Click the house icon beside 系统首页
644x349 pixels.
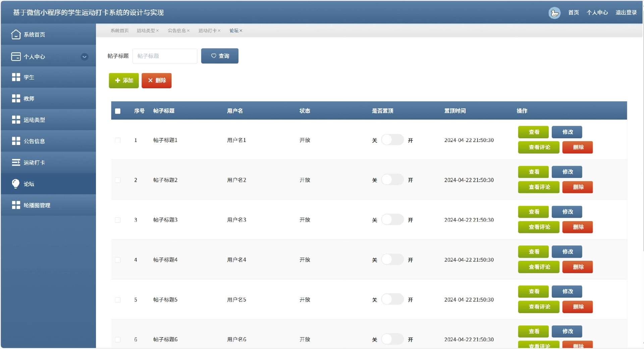click(16, 35)
